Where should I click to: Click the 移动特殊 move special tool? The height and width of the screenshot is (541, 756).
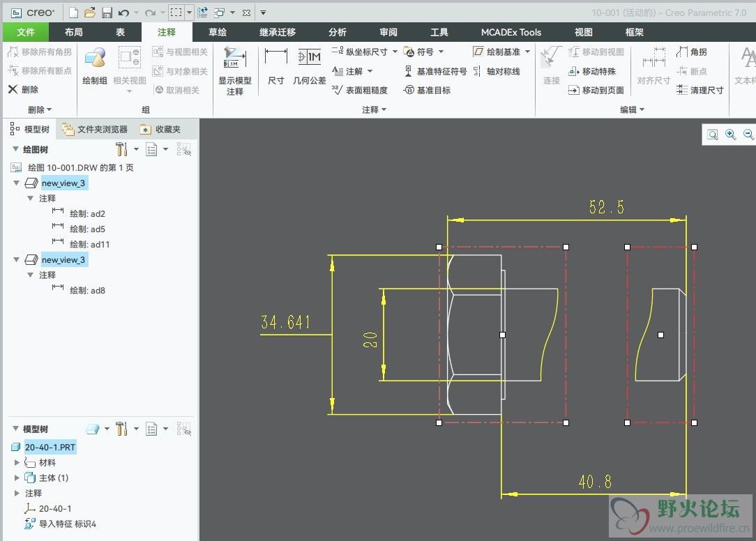592,71
